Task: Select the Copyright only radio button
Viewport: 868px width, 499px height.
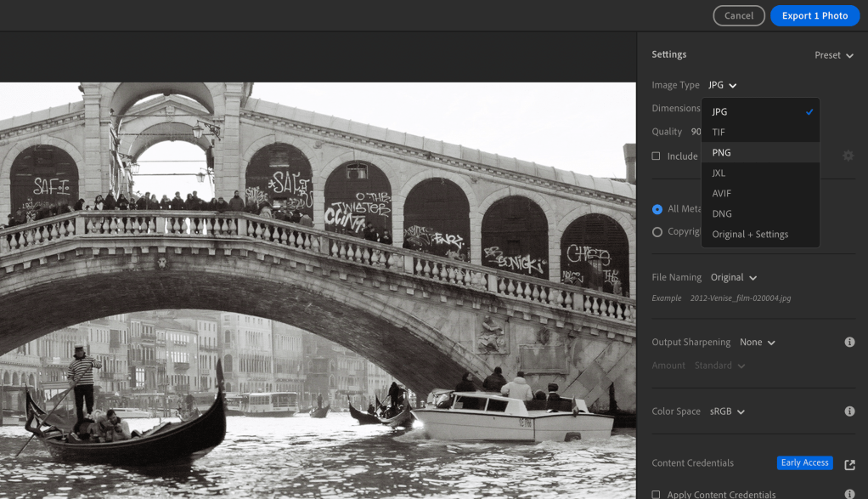Action: click(657, 232)
